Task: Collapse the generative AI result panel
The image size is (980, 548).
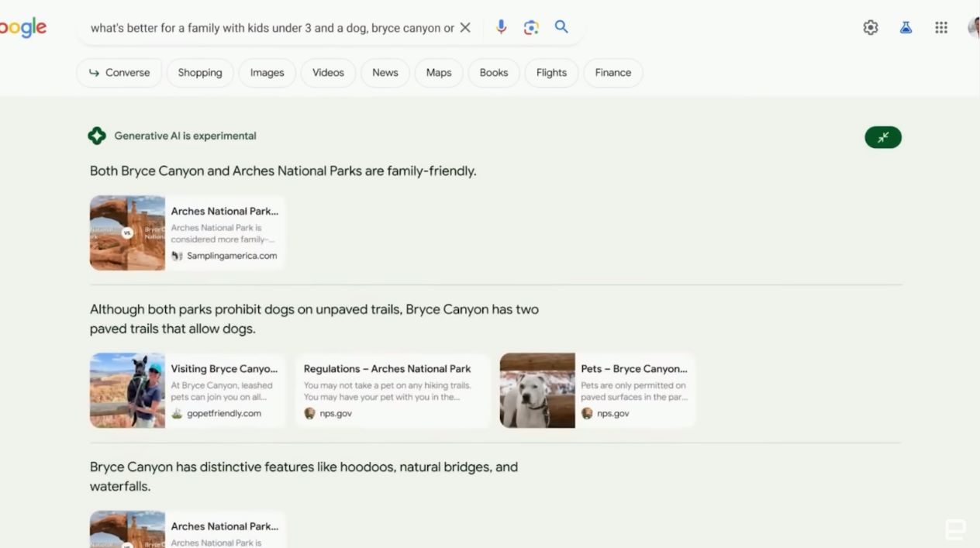Action: 883,137
